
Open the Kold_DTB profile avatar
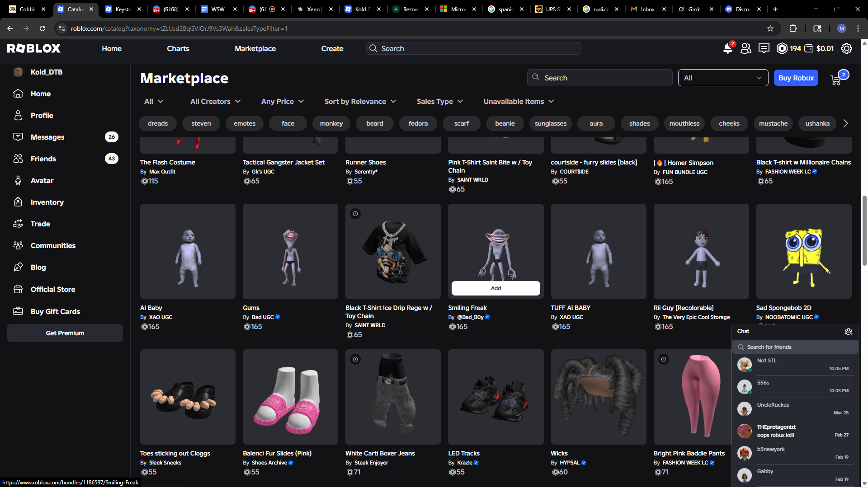(18, 72)
